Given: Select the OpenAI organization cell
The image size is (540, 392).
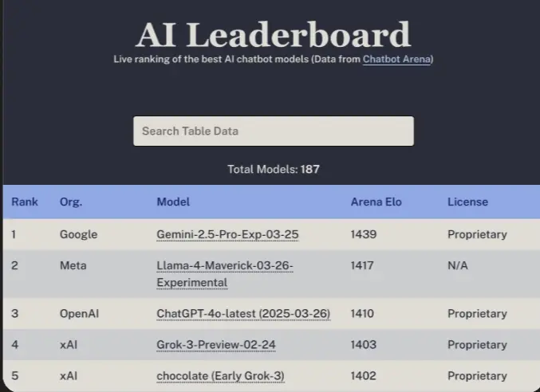Looking at the screenshot, I should [x=81, y=314].
